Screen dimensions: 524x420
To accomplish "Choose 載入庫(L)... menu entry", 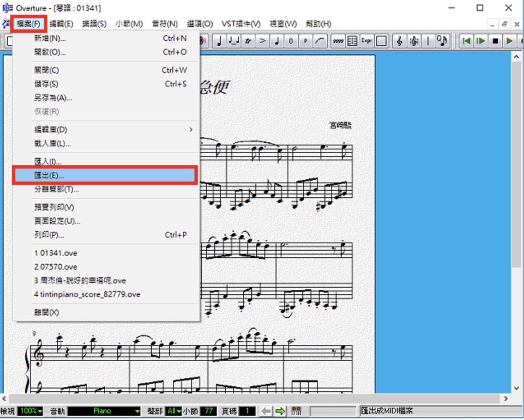I will pyautogui.click(x=106, y=143).
